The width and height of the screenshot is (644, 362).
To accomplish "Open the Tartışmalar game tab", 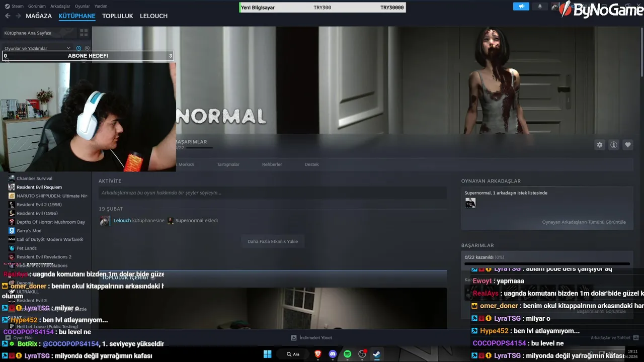I will click(228, 164).
